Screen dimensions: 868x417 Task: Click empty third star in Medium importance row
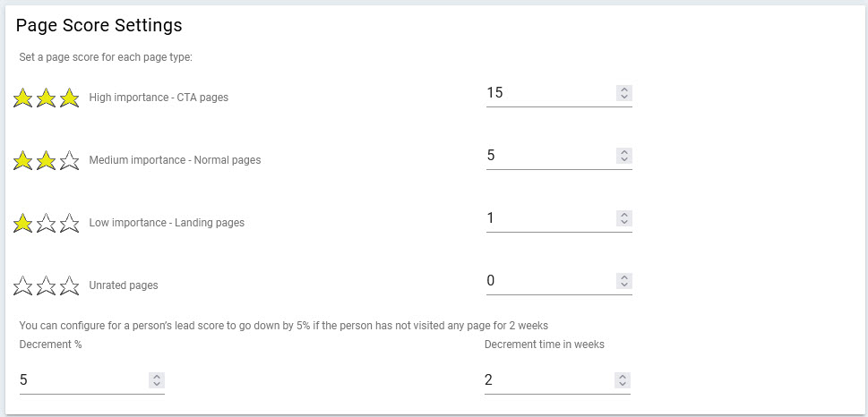(69, 160)
